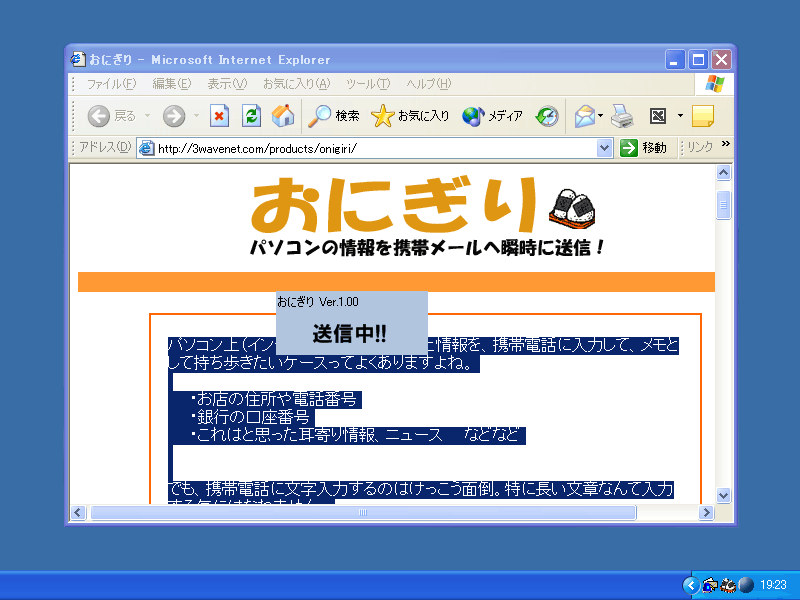Image resolution: width=800 pixels, height=600 pixels.
Task: Open the Search (検索) magnifier pane
Action: pyautogui.click(x=334, y=116)
